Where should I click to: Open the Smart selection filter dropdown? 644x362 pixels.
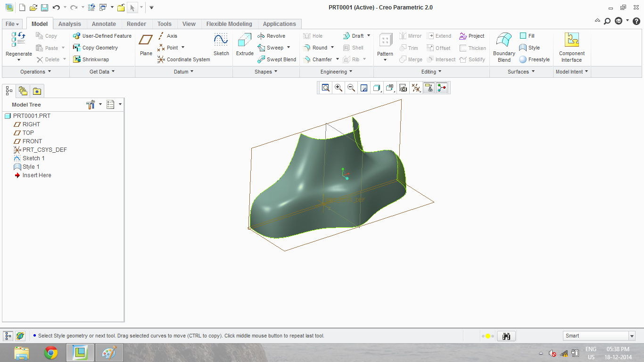(632, 336)
